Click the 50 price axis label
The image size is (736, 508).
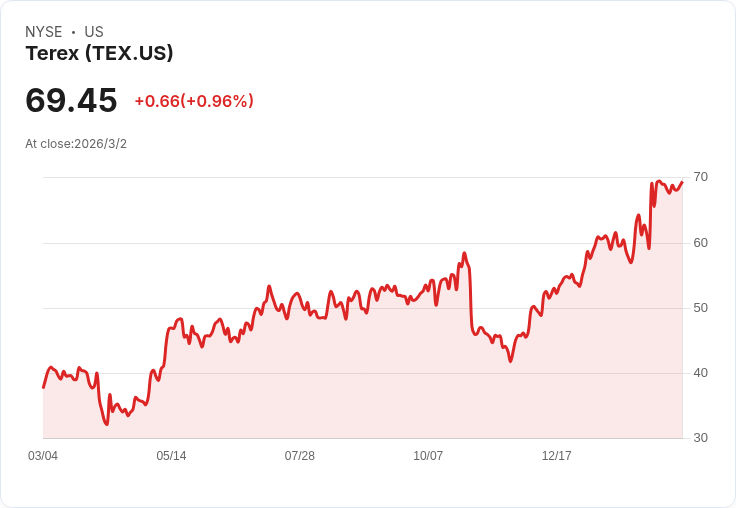pyautogui.click(x=701, y=308)
